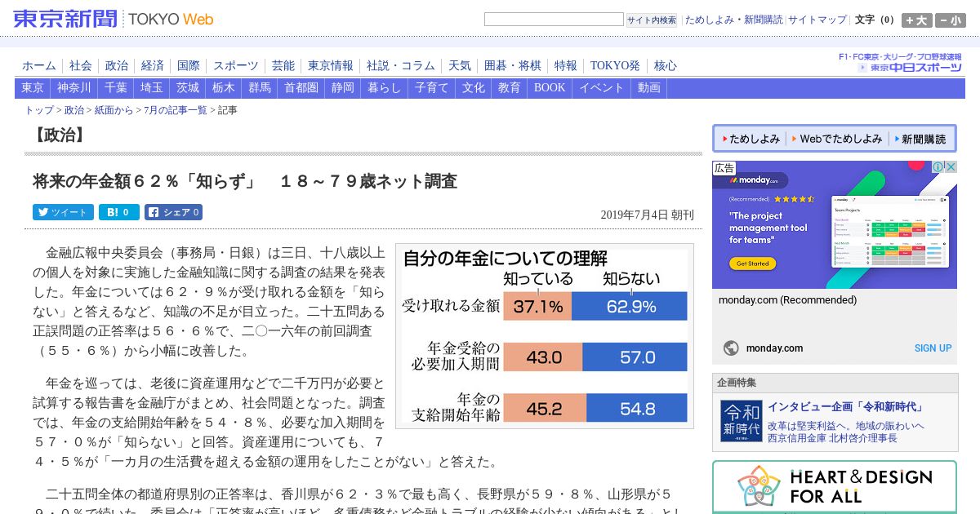Click the ためしよみ sidebar button
980x514 pixels.
(x=750, y=139)
